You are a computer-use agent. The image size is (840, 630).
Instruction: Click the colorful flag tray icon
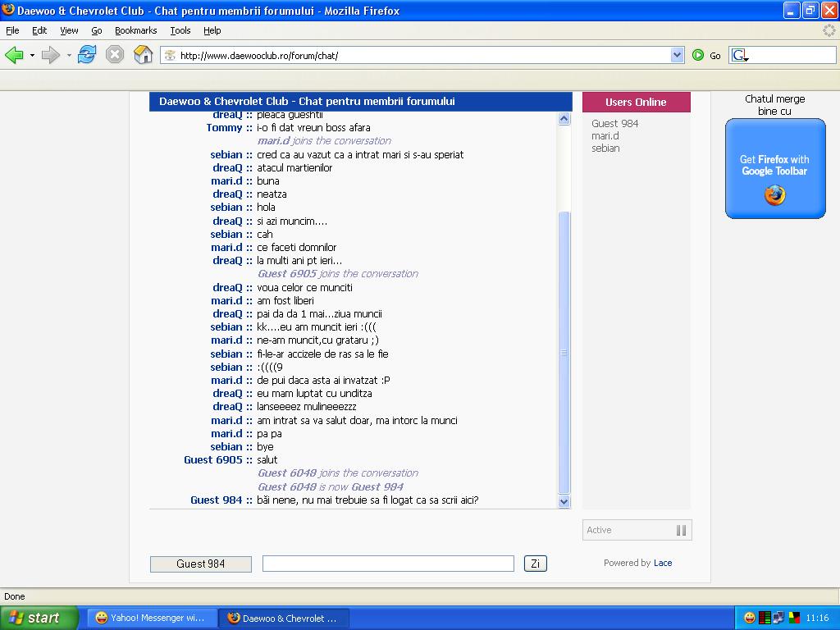[x=794, y=619]
